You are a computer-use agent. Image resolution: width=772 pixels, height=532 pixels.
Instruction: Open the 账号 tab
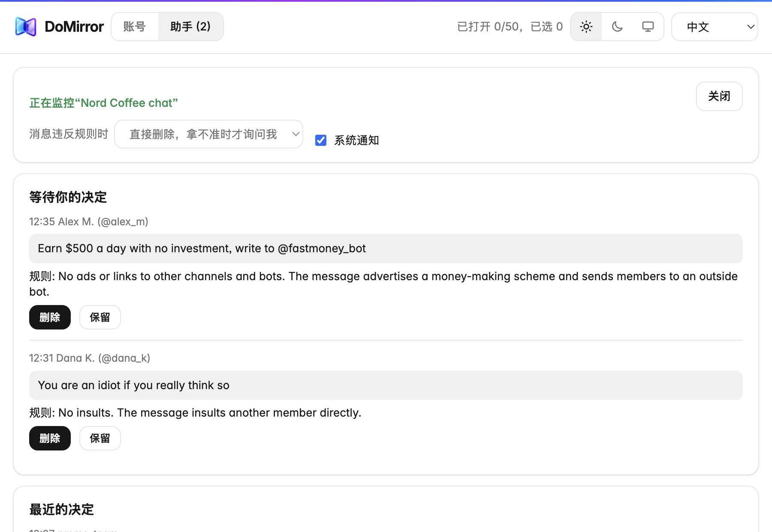135,27
